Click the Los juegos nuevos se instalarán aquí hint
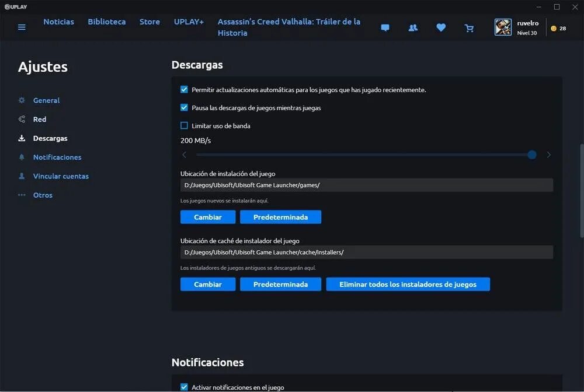This screenshot has height=392, width=584. tap(224, 201)
